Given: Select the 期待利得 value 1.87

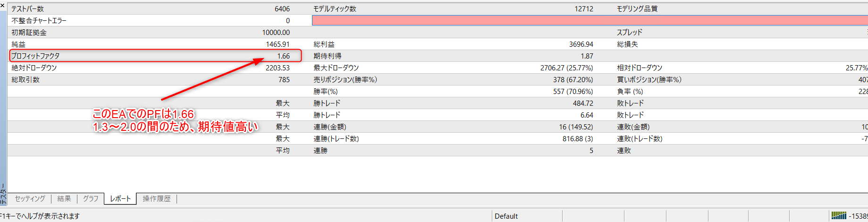Looking at the screenshot, I should [x=587, y=56].
